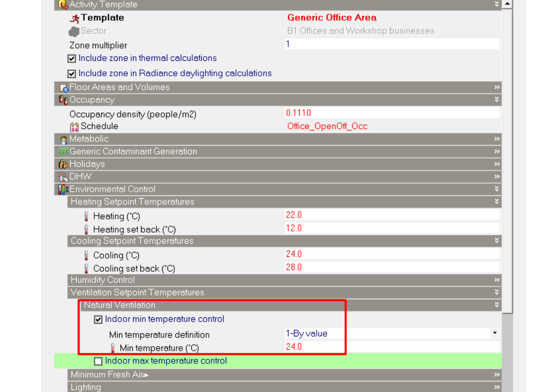Click the vertical scrollbar thumb

(x=507, y=161)
